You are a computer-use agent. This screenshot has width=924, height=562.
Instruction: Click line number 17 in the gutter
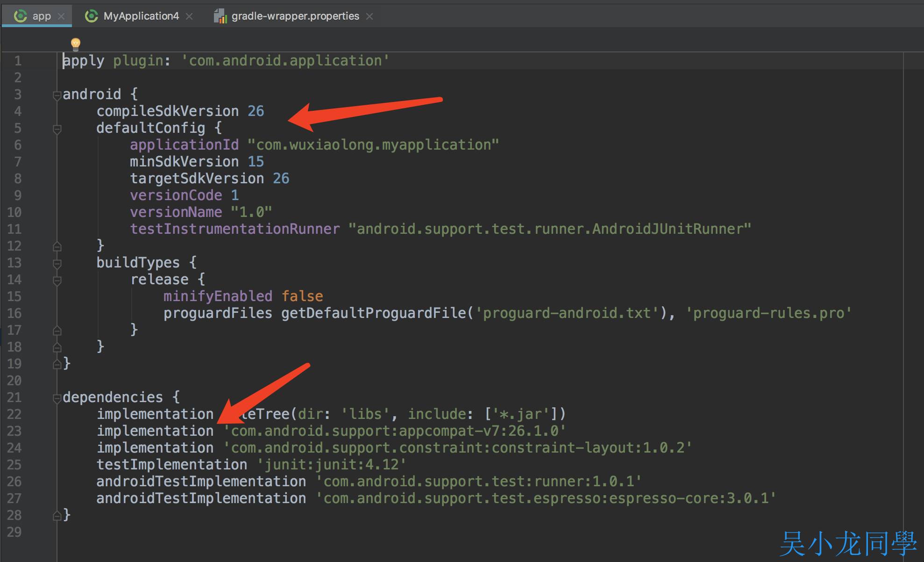point(14,330)
